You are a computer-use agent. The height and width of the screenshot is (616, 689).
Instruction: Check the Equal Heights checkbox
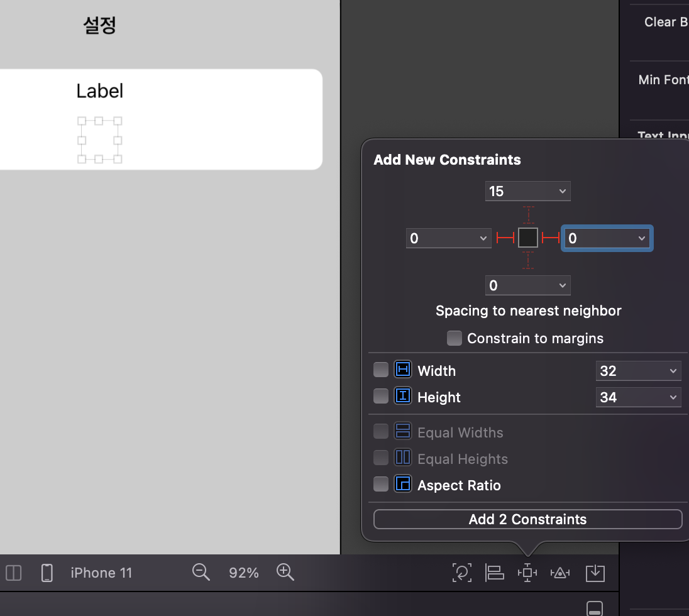(381, 458)
